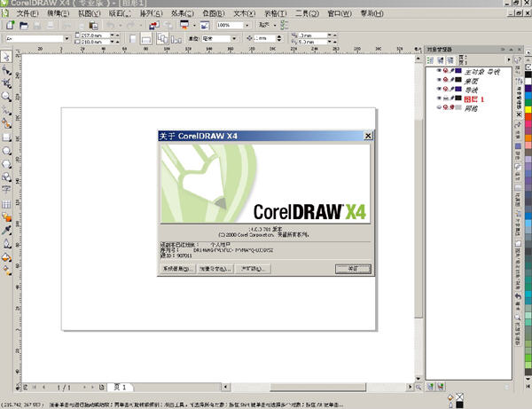Toggle visibility eye of 桌面 layer

439,80
